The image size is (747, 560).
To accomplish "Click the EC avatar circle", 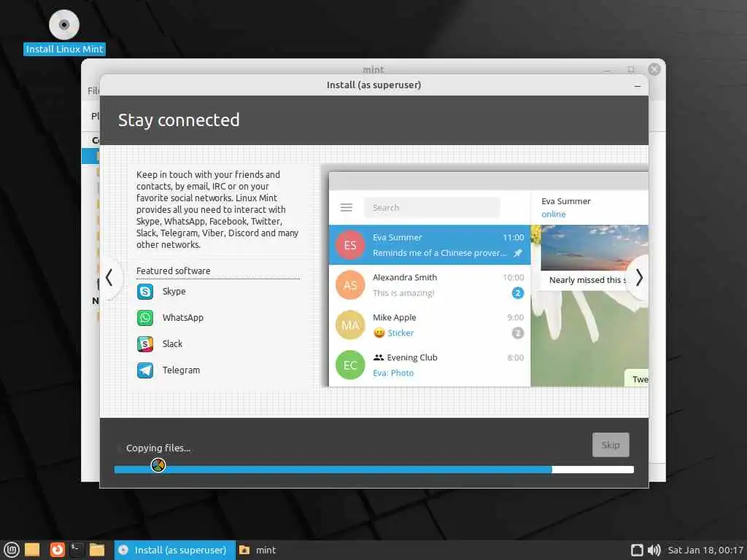I will [350, 365].
